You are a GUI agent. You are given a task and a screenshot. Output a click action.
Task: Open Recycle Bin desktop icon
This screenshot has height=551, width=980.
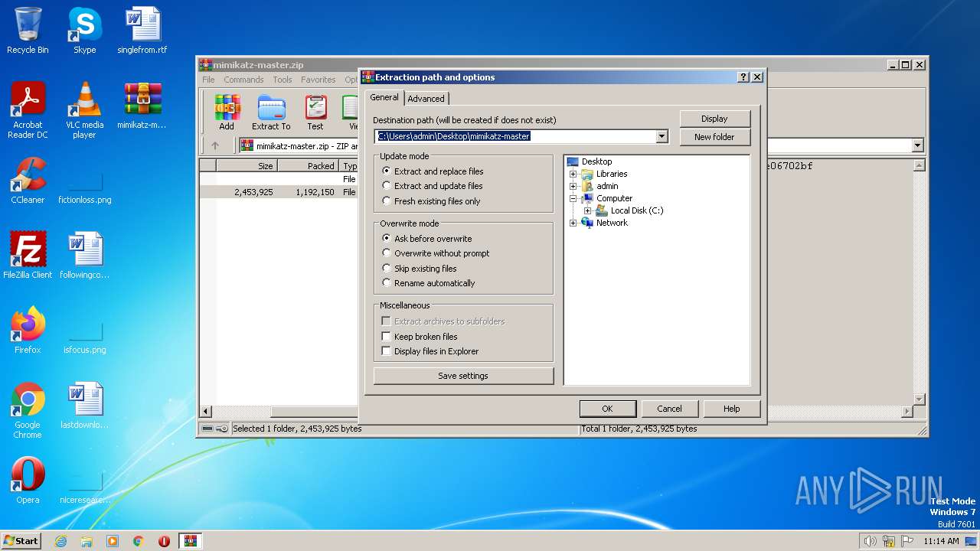coord(28,31)
